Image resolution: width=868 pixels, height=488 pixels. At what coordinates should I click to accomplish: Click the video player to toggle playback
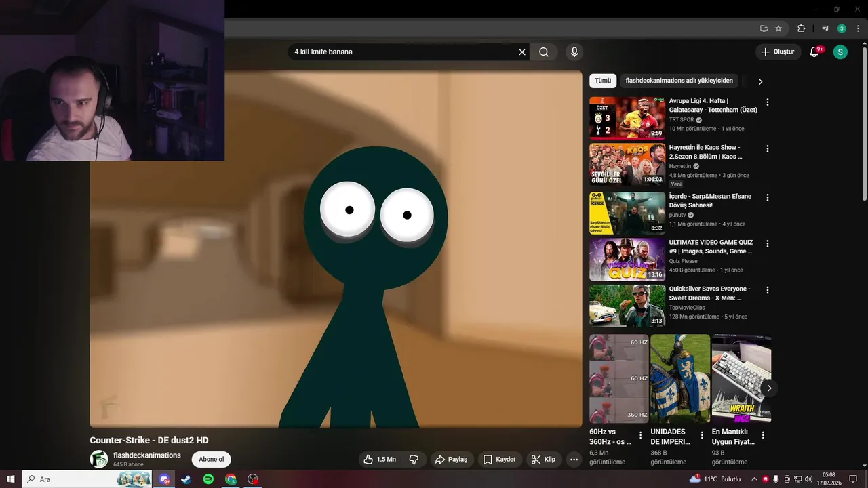tap(336, 249)
